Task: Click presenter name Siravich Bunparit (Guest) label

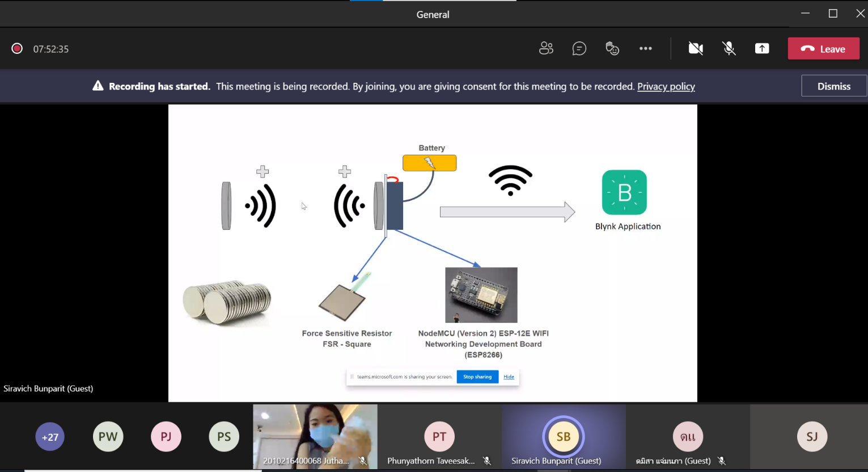Action: [48, 389]
